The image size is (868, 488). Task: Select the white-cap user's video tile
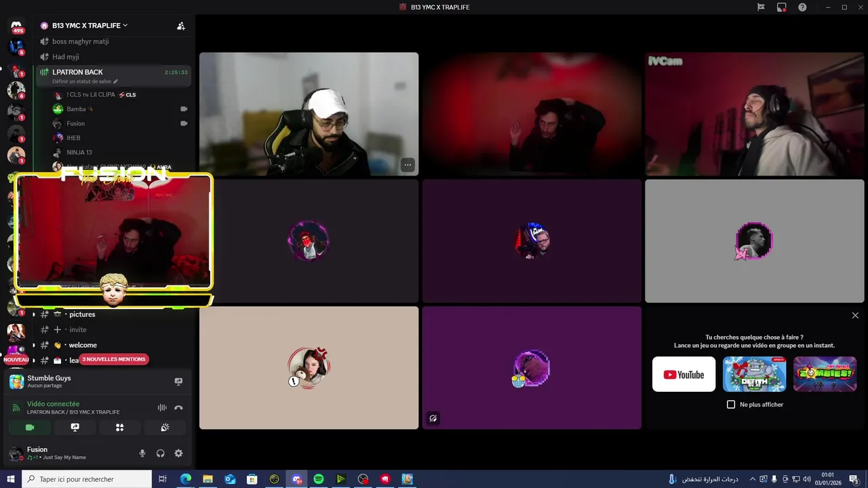click(309, 114)
